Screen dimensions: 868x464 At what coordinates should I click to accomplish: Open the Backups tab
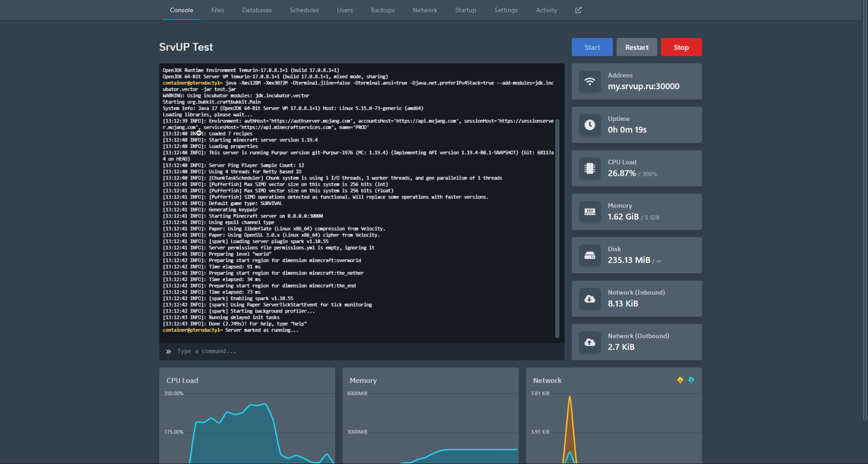[x=383, y=10]
